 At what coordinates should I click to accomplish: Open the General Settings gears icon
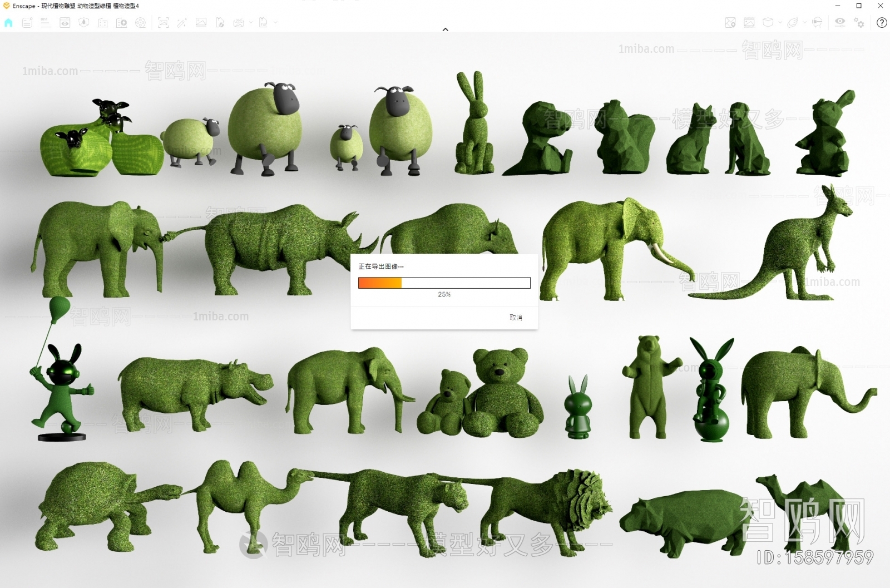[x=859, y=23]
